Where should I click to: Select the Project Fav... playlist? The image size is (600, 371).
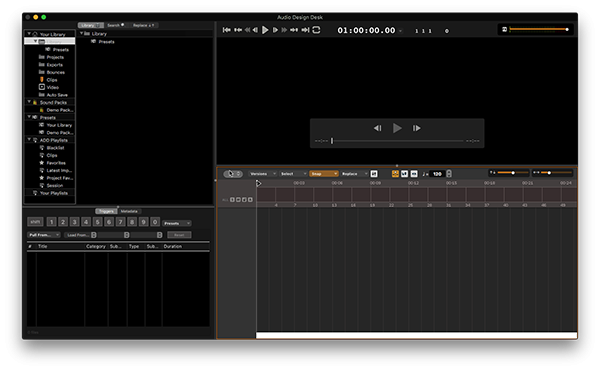pyautogui.click(x=56, y=178)
